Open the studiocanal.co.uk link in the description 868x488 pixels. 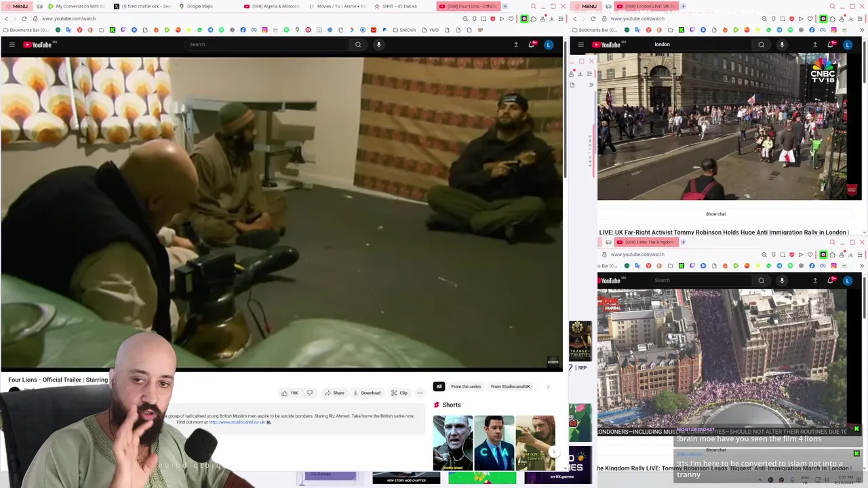(237, 422)
